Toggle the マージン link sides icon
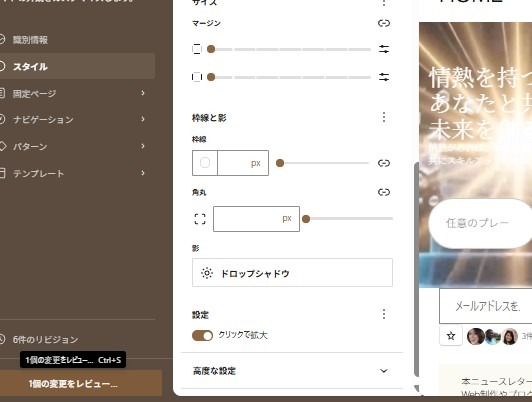The width and height of the screenshot is (532, 402). (384, 23)
